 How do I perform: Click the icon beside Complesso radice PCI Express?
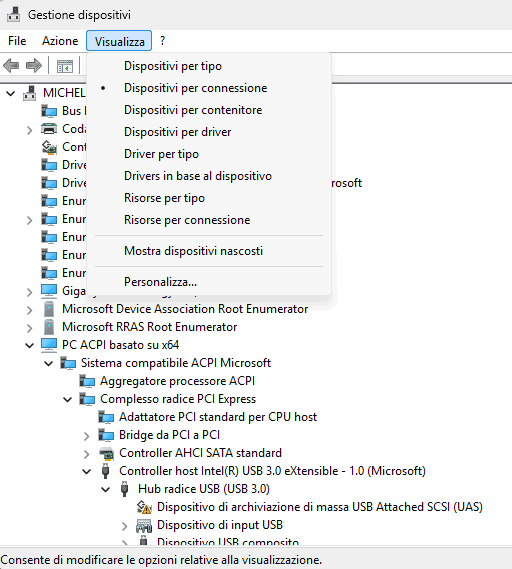click(x=87, y=399)
